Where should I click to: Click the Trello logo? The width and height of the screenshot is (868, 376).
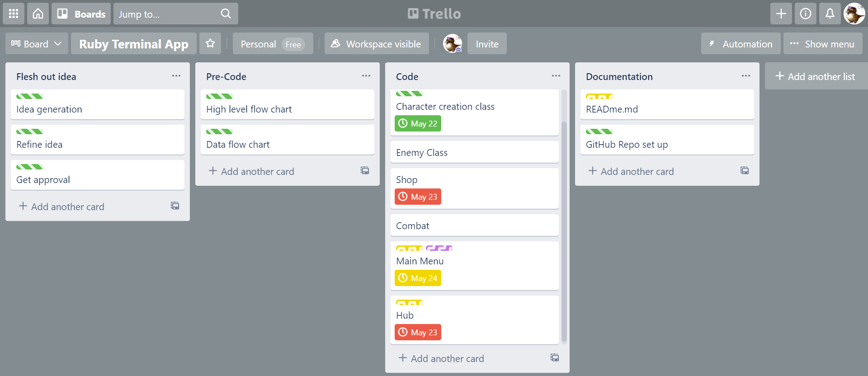point(434,14)
